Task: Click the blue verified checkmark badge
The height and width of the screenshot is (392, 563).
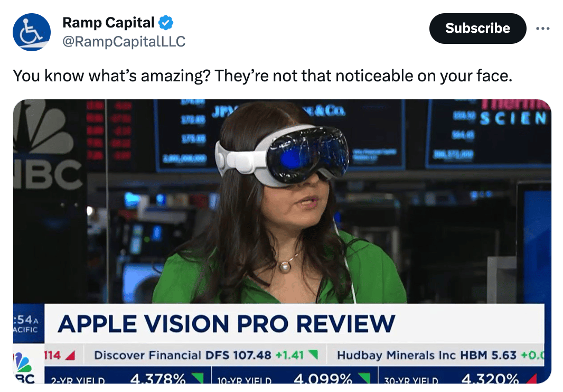Action: (165, 23)
